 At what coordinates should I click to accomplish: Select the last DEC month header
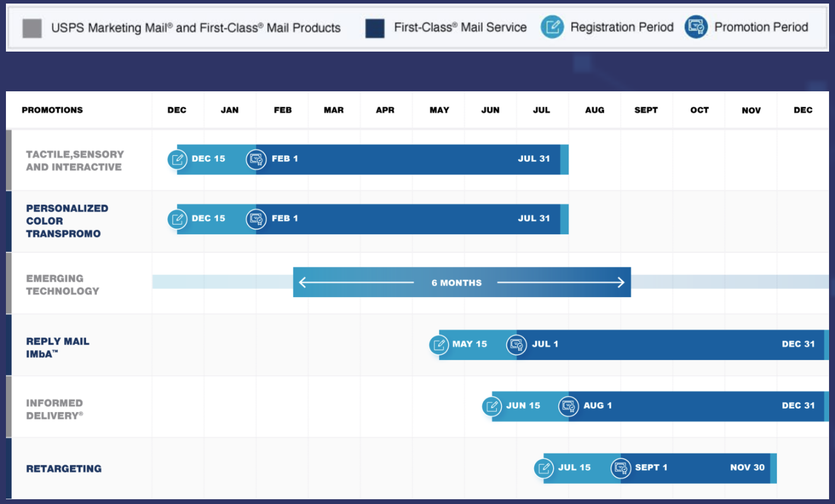coord(803,110)
